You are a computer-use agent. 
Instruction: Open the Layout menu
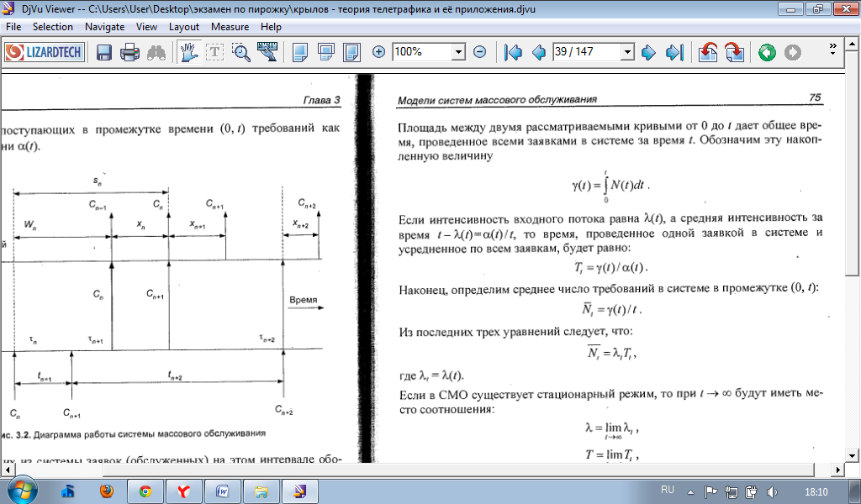click(x=184, y=27)
